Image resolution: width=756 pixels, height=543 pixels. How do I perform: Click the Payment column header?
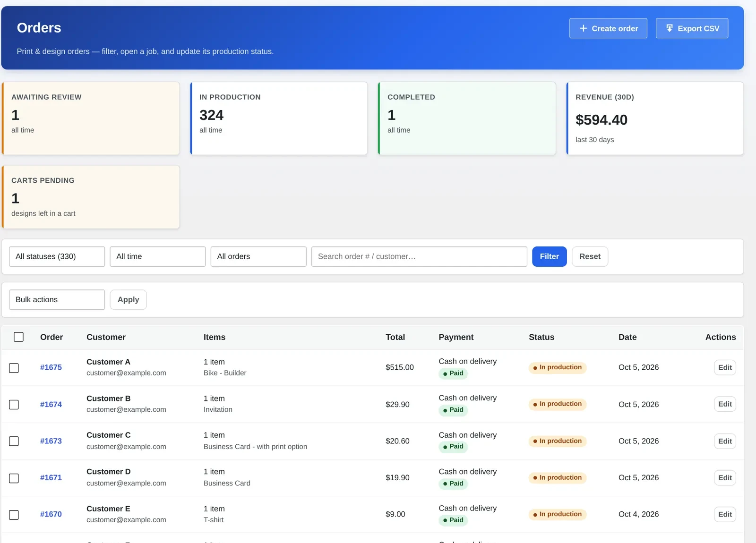[456, 337]
